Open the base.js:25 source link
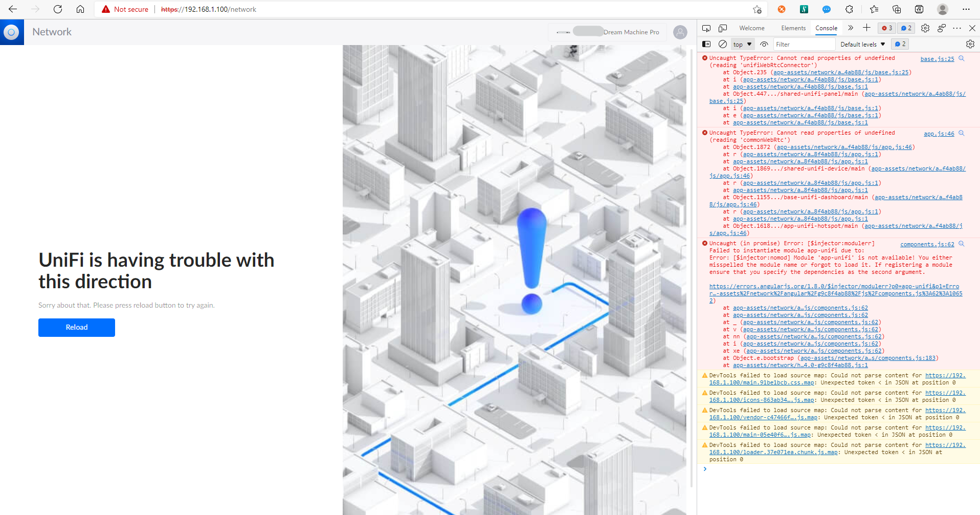This screenshot has width=980, height=515. (937, 59)
